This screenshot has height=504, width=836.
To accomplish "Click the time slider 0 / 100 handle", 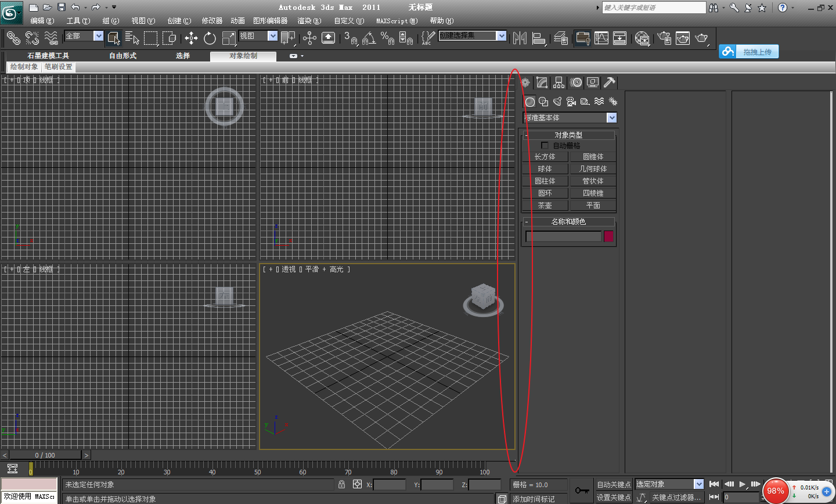I will pos(45,455).
